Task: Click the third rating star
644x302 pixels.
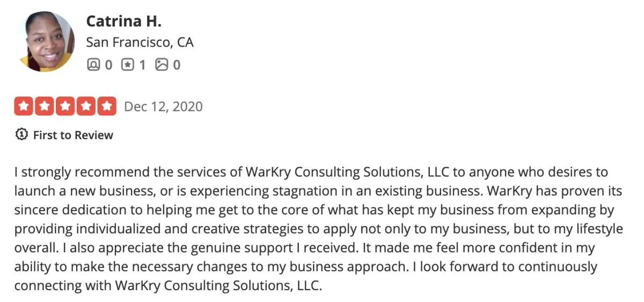Action: [x=65, y=106]
